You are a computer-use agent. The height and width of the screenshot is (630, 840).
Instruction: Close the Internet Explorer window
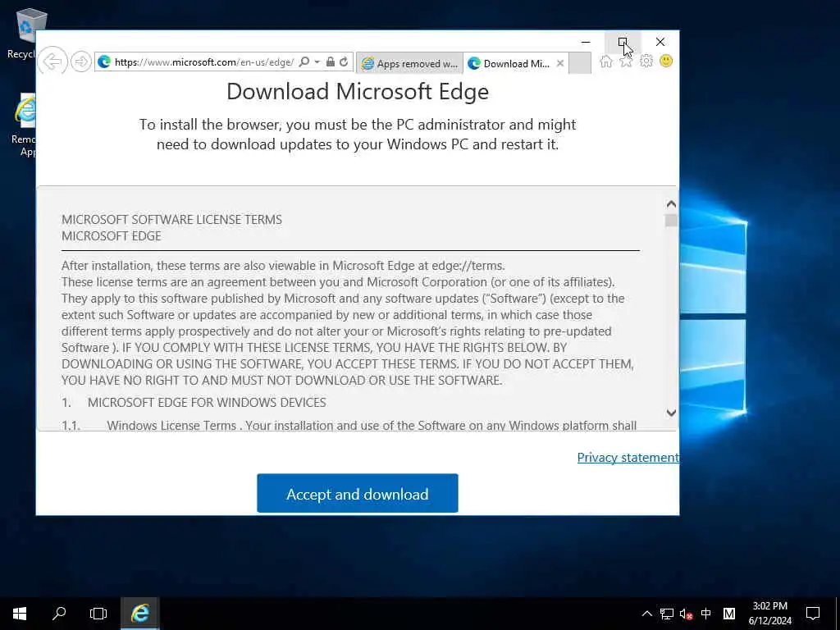point(660,42)
